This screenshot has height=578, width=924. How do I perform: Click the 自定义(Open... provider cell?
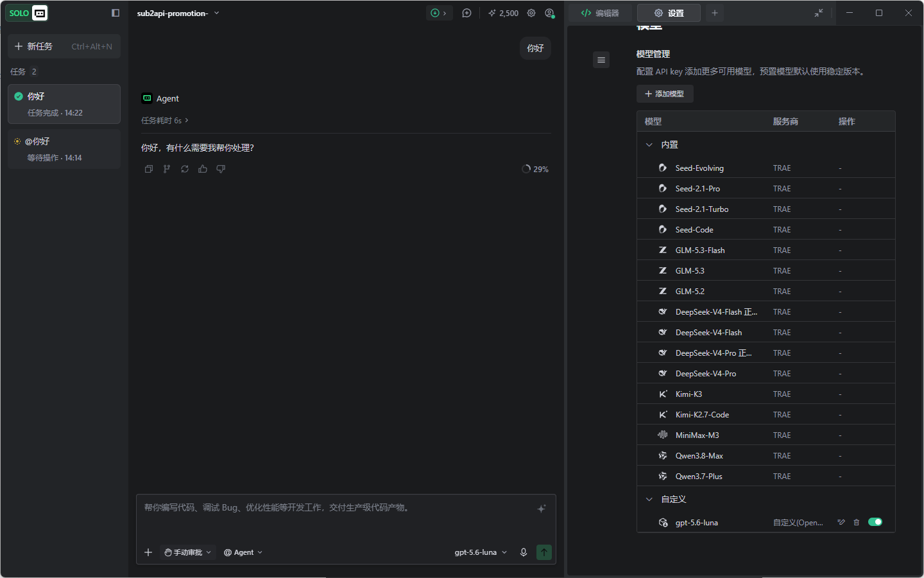pyautogui.click(x=798, y=523)
